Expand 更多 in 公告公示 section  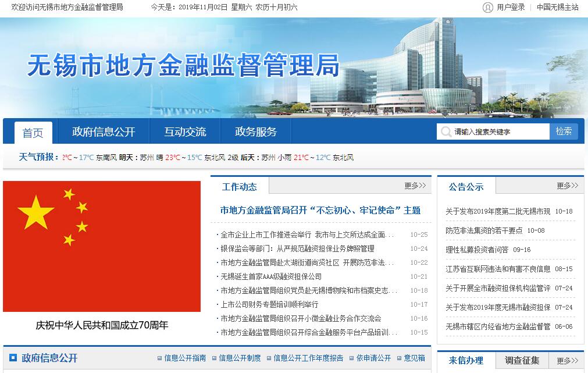(567, 186)
